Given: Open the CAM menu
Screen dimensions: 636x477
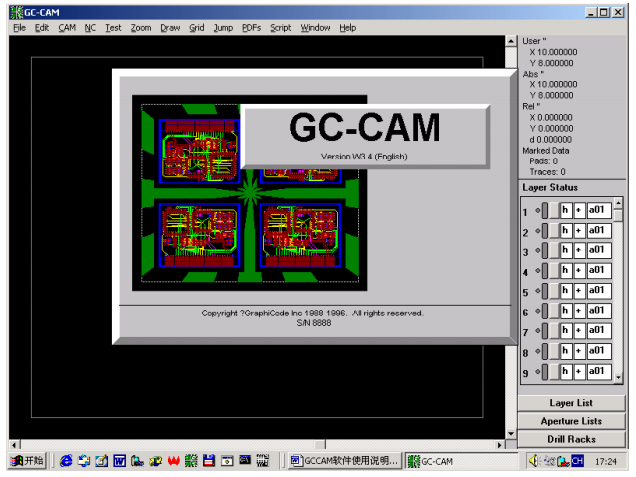Looking at the screenshot, I should pyautogui.click(x=67, y=28).
